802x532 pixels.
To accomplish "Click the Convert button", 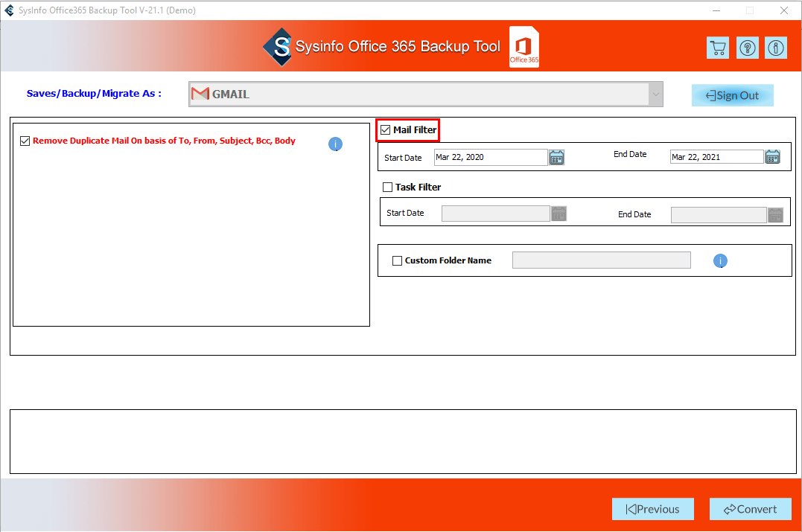I will click(751, 509).
